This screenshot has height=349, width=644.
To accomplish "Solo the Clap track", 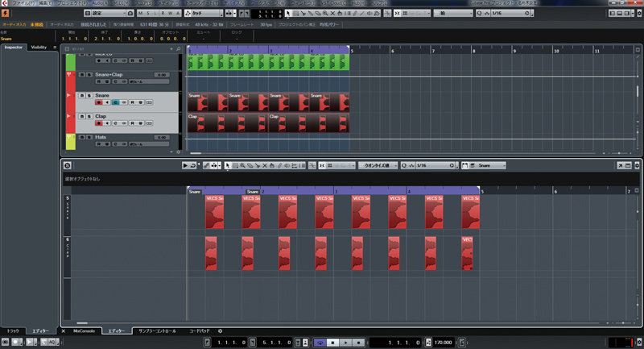I will tap(88, 116).
